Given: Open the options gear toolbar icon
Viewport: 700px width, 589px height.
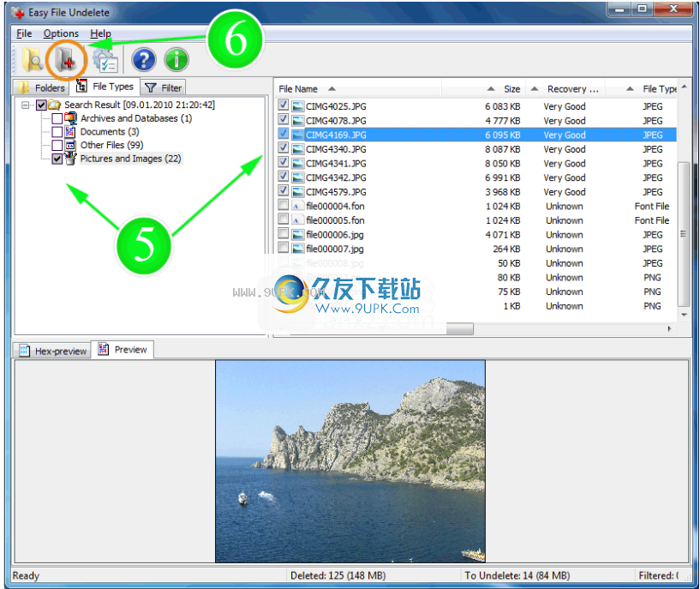Looking at the screenshot, I should [105, 60].
